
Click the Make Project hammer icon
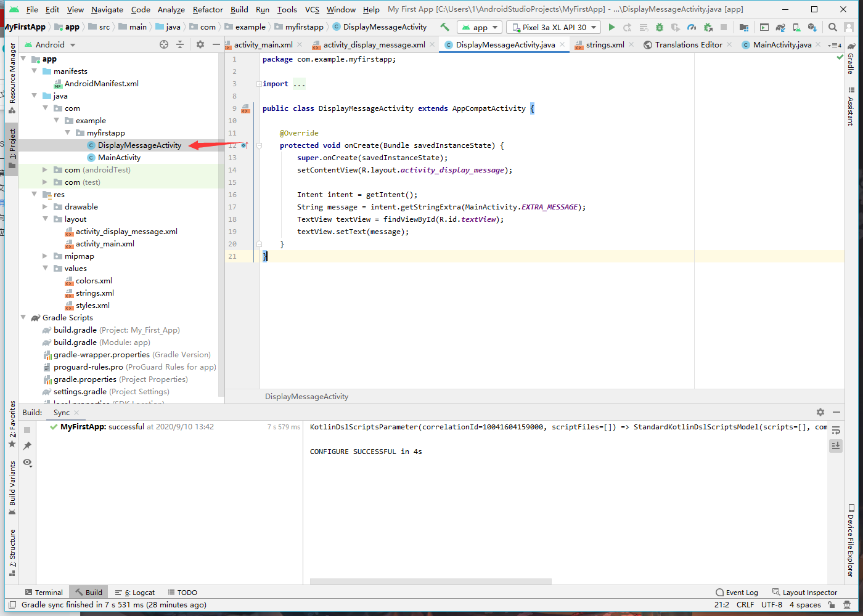tap(444, 27)
